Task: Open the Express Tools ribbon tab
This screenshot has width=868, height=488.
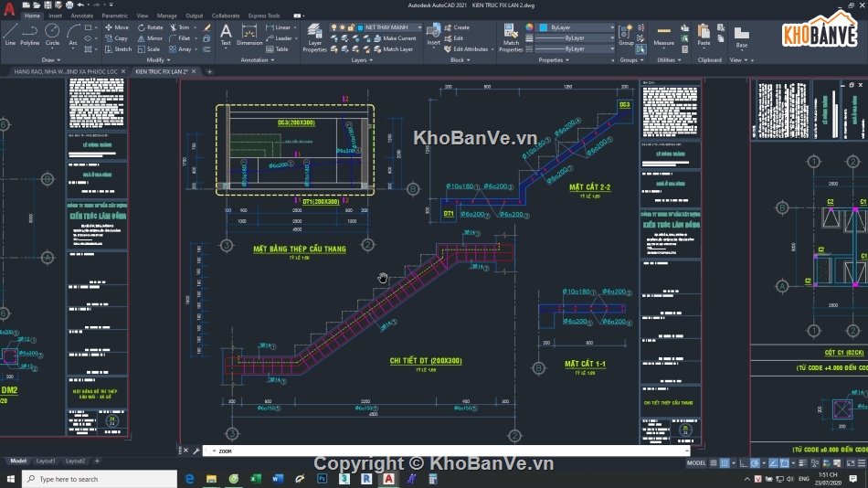Action: coord(264,16)
